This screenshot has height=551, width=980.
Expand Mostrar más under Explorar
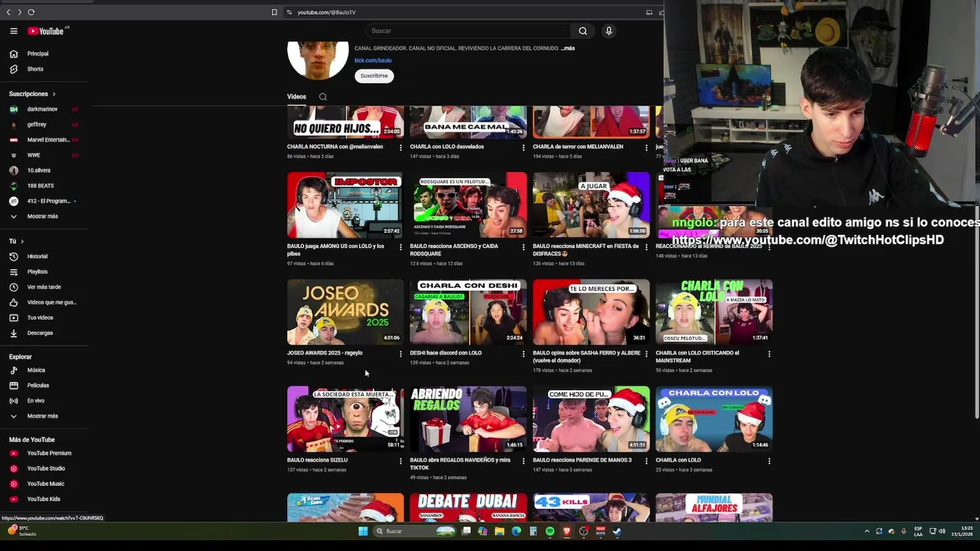coord(43,416)
